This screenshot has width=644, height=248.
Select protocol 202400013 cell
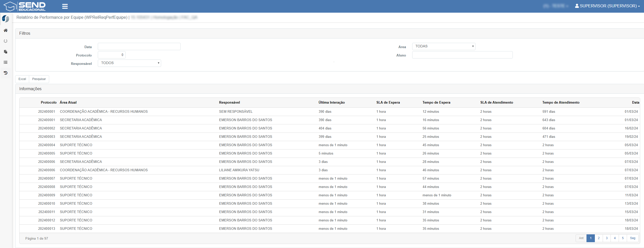click(47, 229)
